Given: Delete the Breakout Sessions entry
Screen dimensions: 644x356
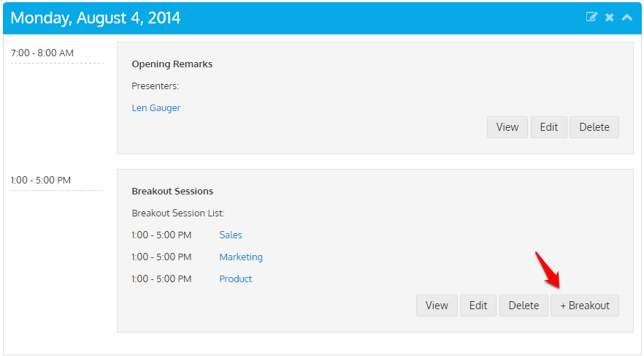Looking at the screenshot, I should [x=524, y=306].
